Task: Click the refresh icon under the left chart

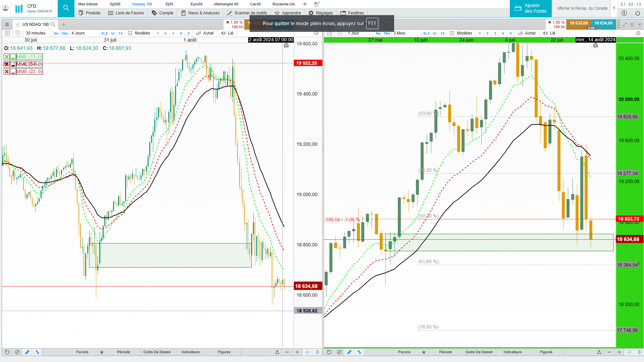Action: pyautogui.click(x=7, y=352)
